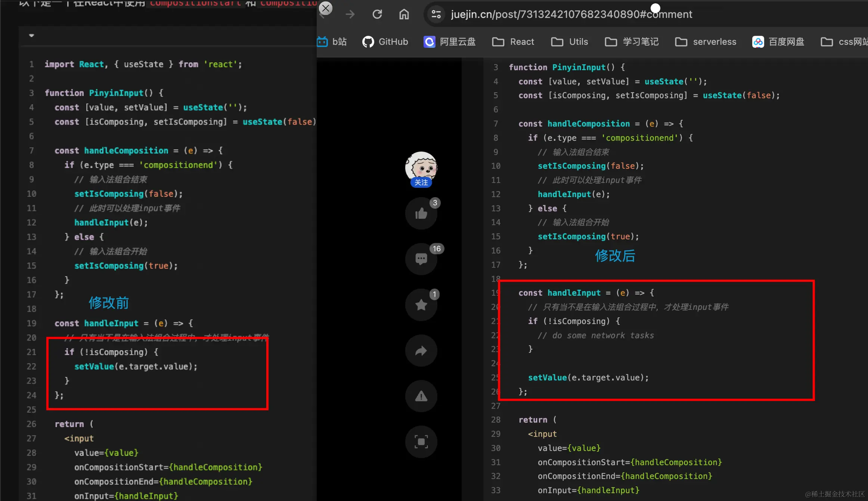The width and height of the screenshot is (868, 501).
Task: Click the juejin.cn URL address field
Action: (571, 14)
